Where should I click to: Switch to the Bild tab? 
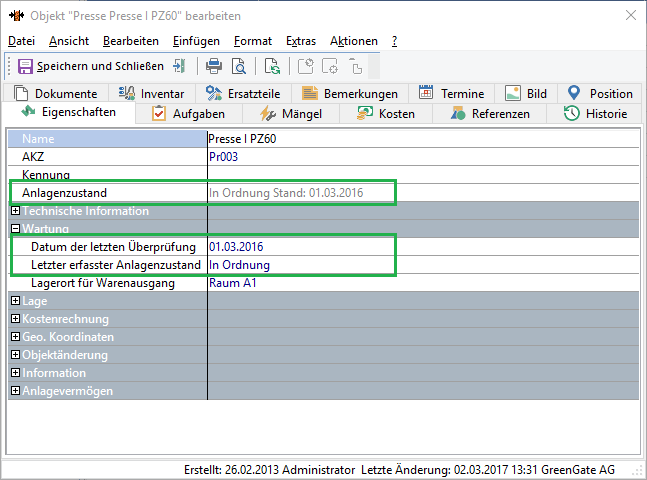coord(526,93)
